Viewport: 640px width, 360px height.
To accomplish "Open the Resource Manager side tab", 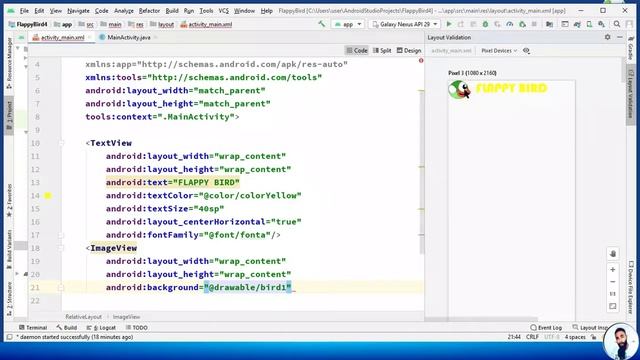I will tap(9, 64).
